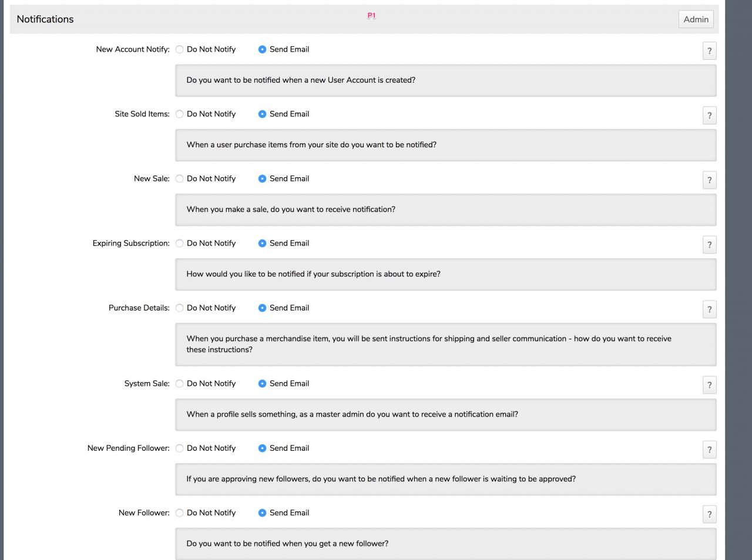Select Send Email for New Sale
Image resolution: width=752 pixels, height=560 pixels.
(x=263, y=178)
